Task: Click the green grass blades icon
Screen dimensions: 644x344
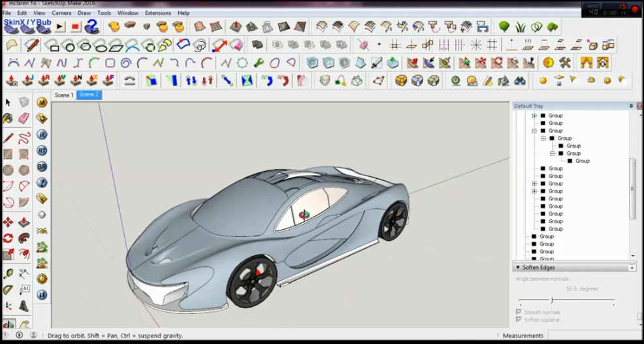Action: tap(521, 27)
